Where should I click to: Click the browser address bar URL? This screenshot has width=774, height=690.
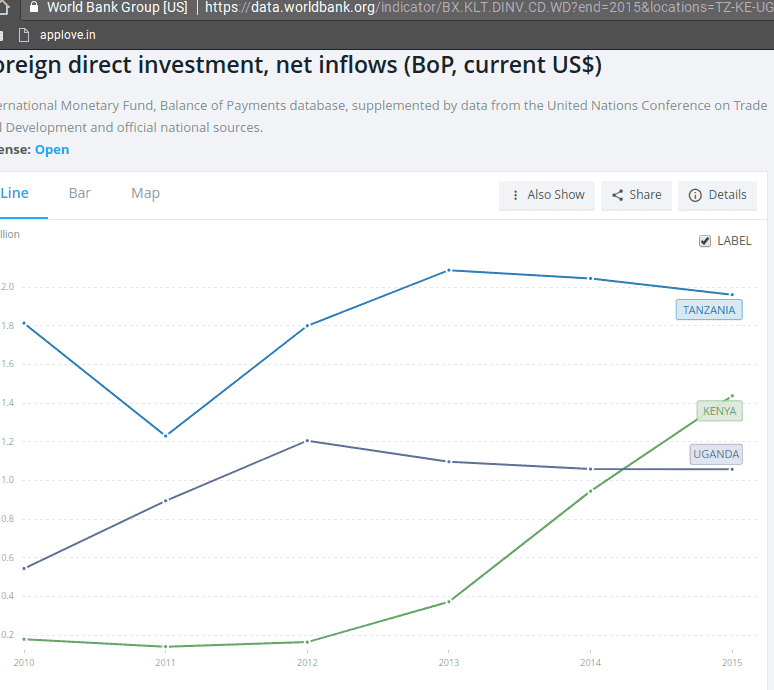pos(489,7)
